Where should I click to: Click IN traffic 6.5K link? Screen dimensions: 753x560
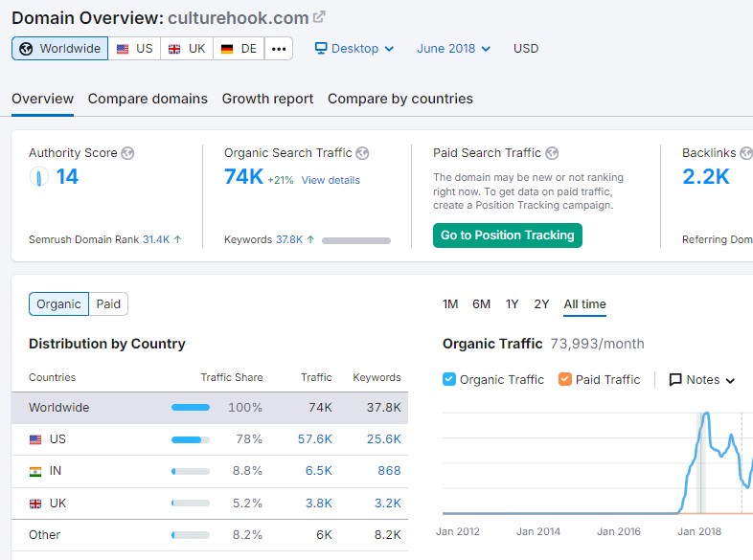pos(318,471)
